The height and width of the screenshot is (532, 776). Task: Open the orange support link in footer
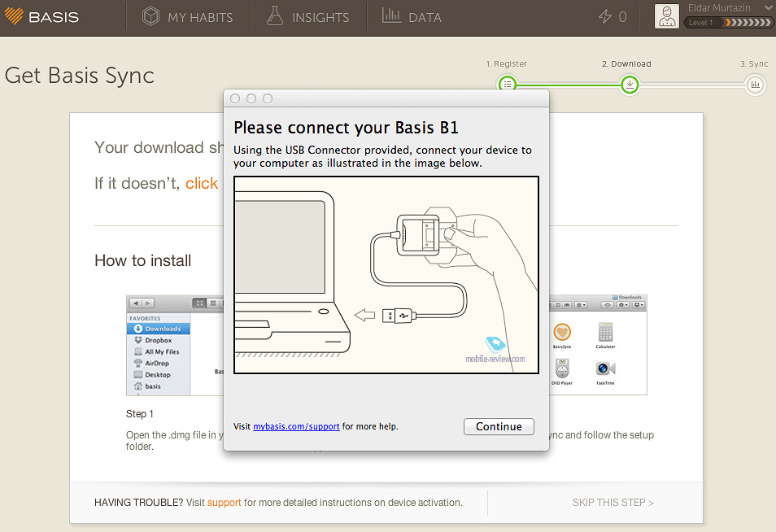[225, 502]
